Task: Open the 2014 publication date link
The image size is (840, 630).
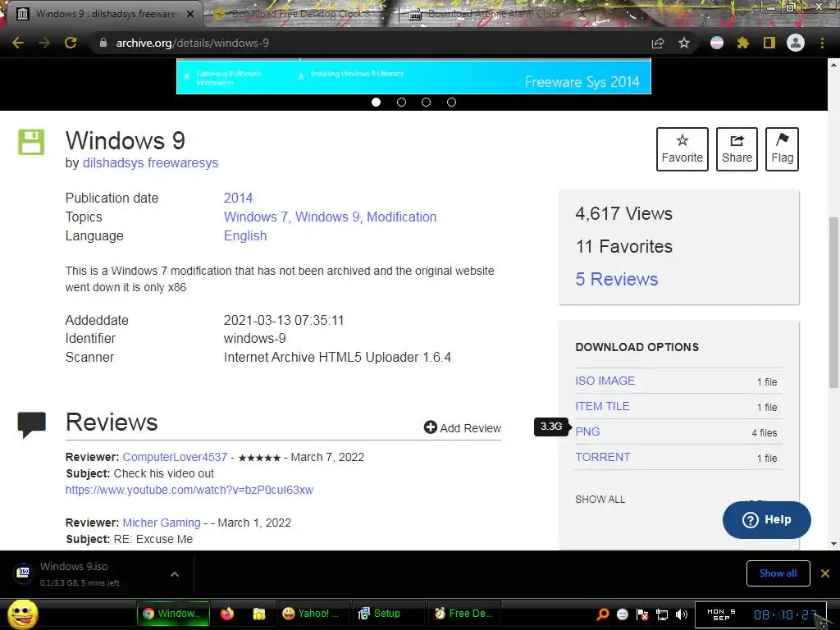Action: click(x=238, y=199)
